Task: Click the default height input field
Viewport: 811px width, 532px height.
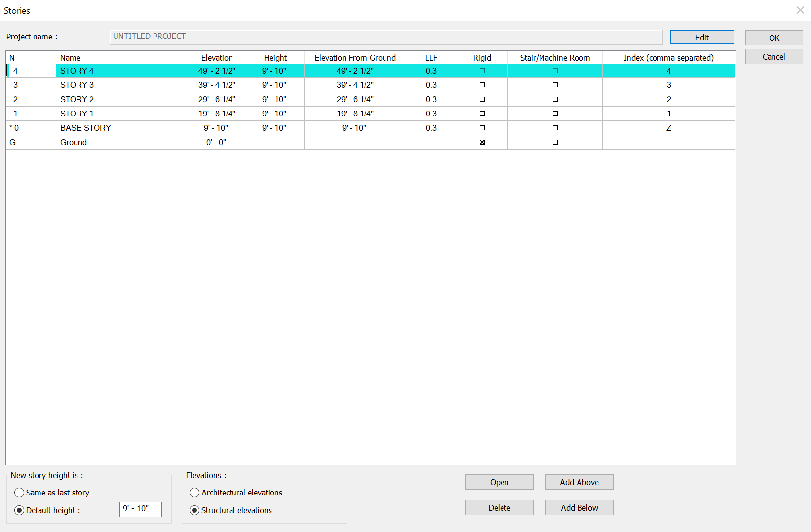Action: coord(140,509)
